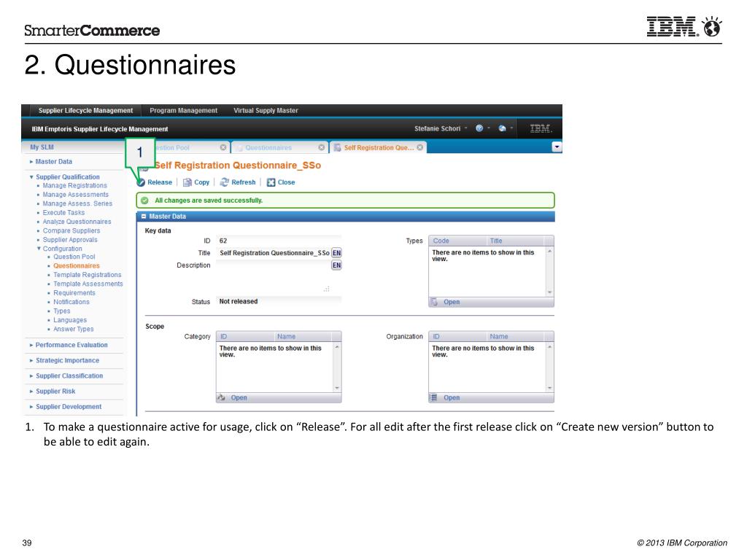Click the Copy document icon

click(187, 182)
